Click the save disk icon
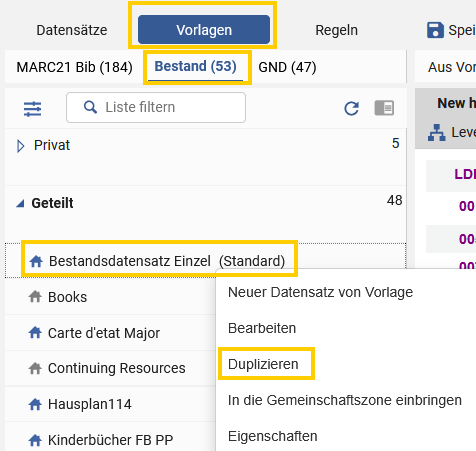The image size is (476, 451). pos(435,30)
